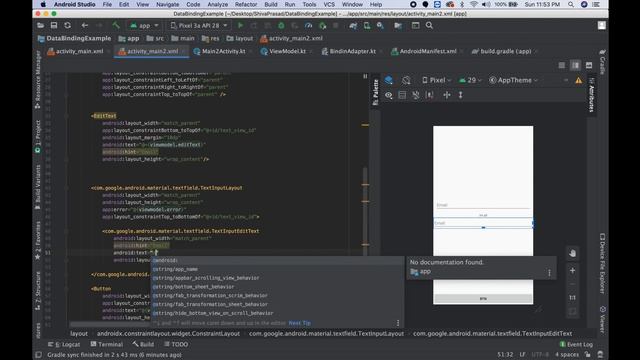This screenshot has height=360, width=640.
Task: Click the Zoom In plus button
Action: click(572, 271)
